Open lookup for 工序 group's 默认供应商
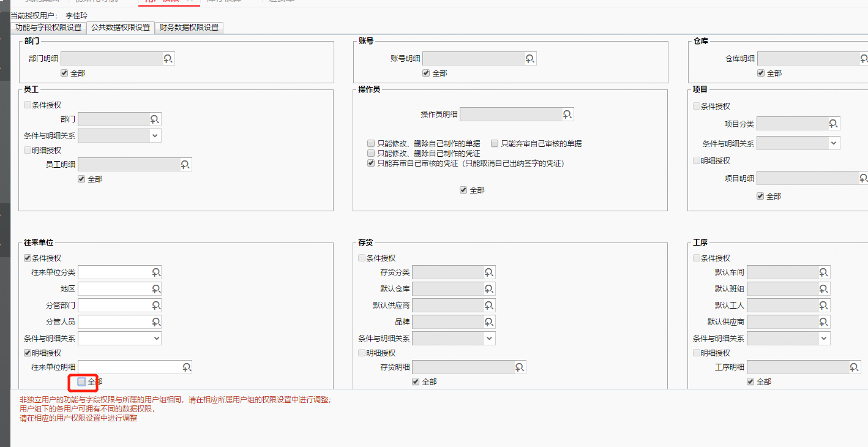The image size is (868, 447). 825,321
